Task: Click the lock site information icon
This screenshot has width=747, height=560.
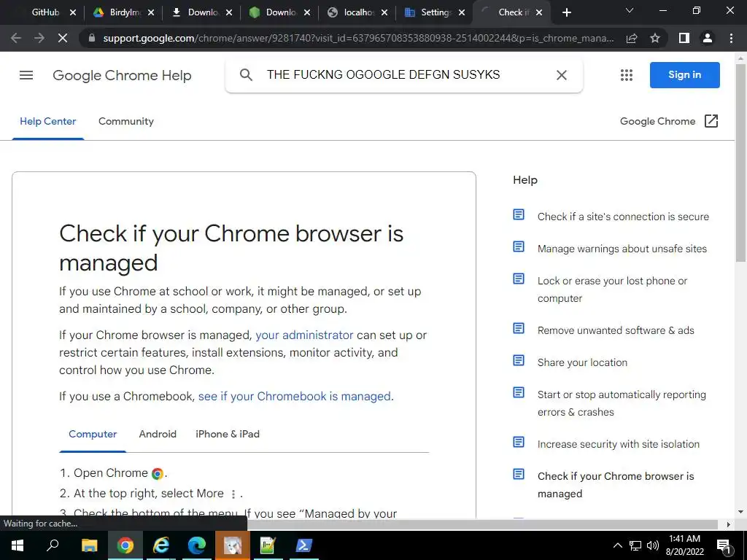Action: [x=92, y=38]
